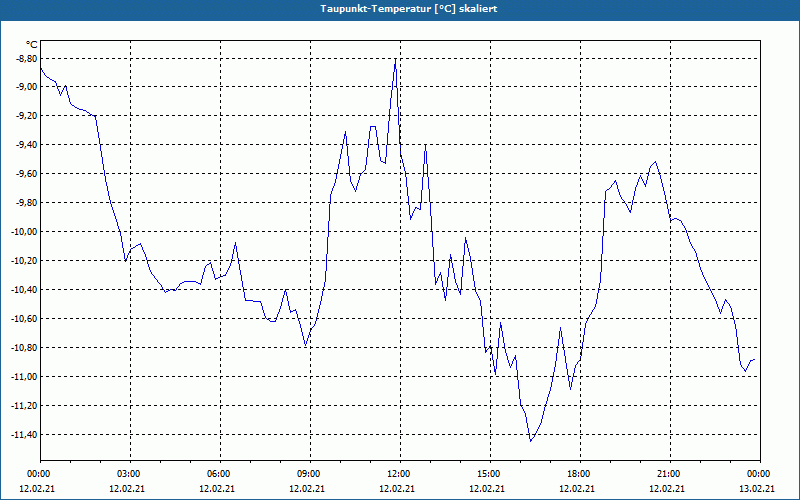Viewport: 800px width, 500px height.
Task: Click the curve's lowest point near -11,40
Action: 531,441
